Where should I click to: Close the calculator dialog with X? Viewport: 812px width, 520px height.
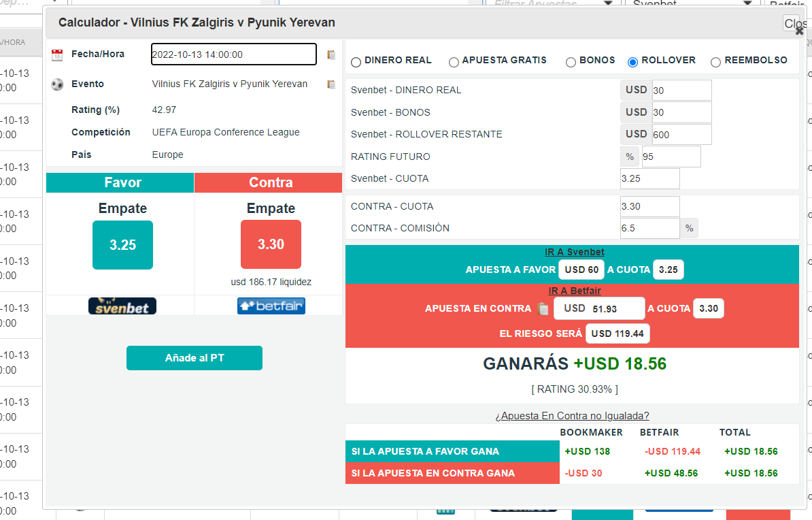coord(799,31)
